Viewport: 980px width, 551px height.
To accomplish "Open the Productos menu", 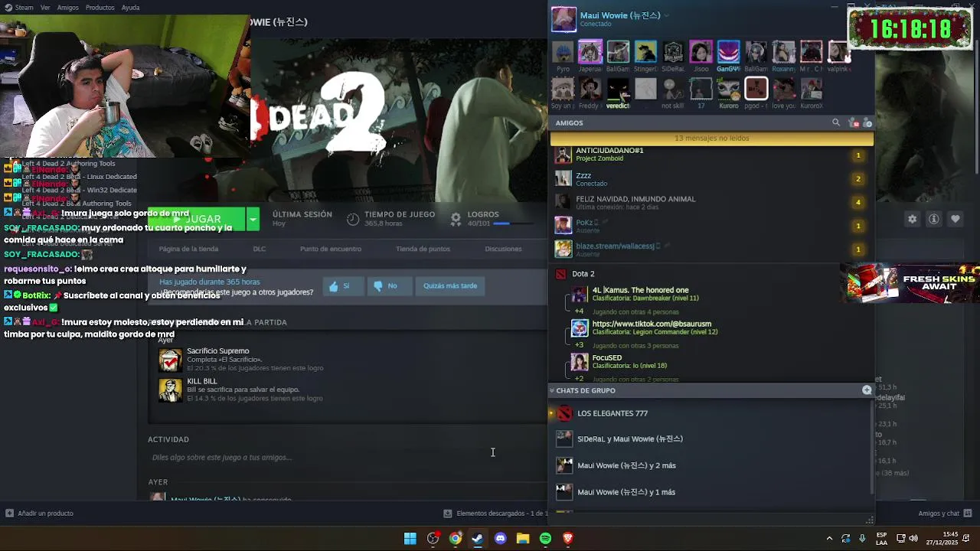I will coord(100,8).
